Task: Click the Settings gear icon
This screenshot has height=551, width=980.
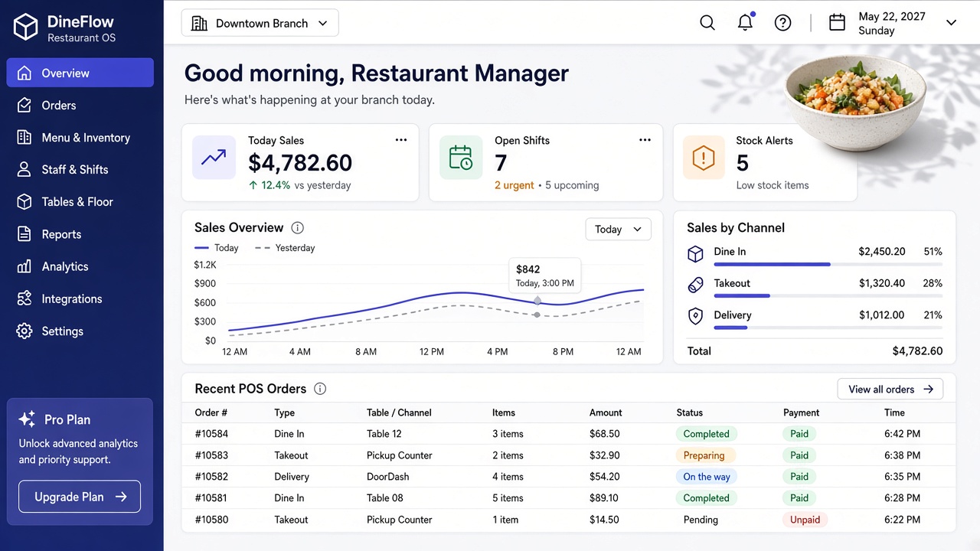Action: click(x=24, y=331)
